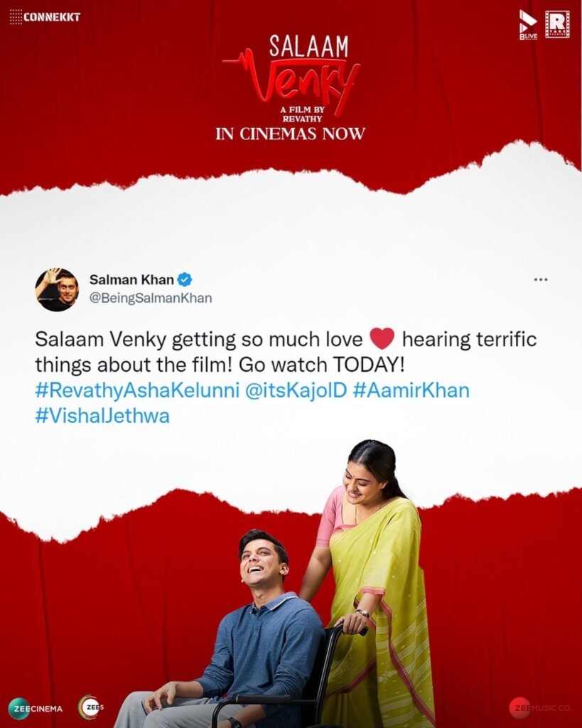The image size is (582, 728).
Task: Click the 'In Cinemas Now' text
Action: 291,134
